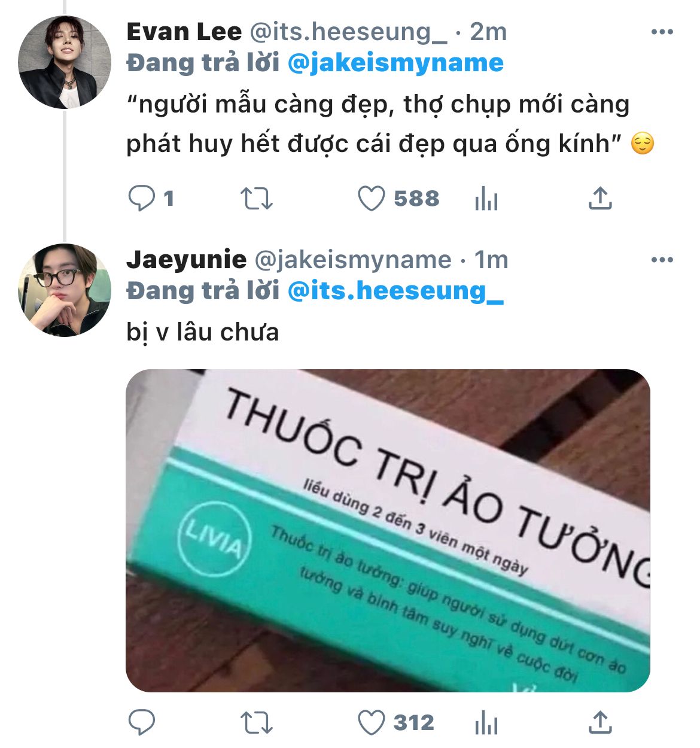
Task: Open more options for Evan Lee's tweet
Action: tap(662, 32)
